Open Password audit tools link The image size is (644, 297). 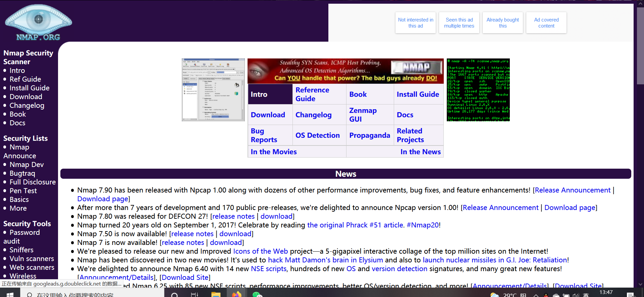click(21, 237)
